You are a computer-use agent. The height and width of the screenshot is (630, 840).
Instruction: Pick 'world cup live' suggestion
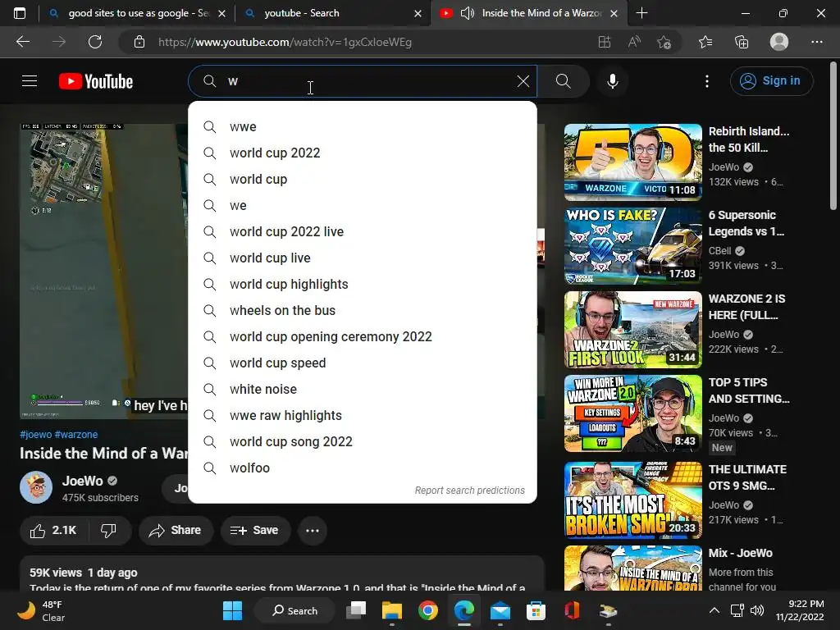[x=363, y=258]
